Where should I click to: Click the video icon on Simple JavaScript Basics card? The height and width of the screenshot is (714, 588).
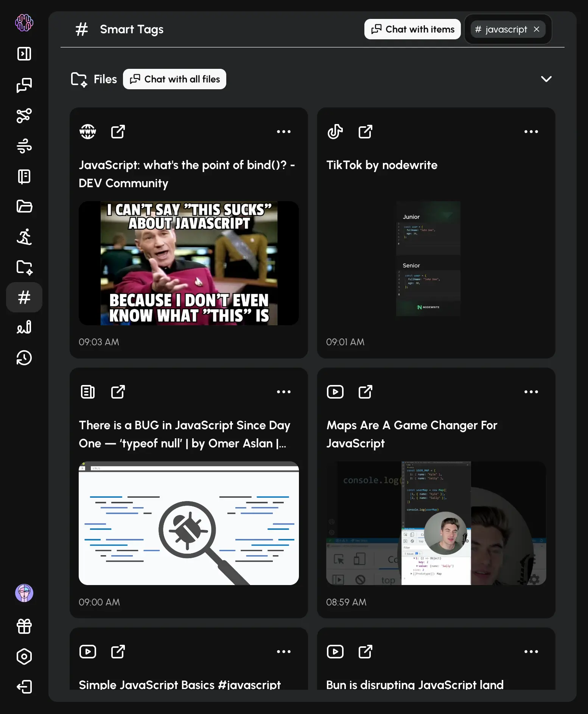click(88, 652)
